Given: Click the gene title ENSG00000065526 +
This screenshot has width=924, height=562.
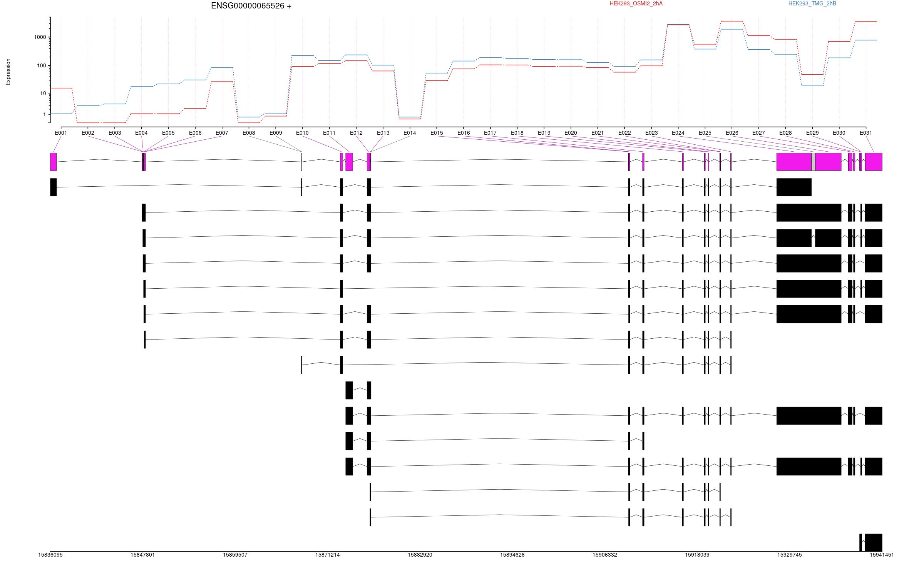Looking at the screenshot, I should tap(251, 6).
